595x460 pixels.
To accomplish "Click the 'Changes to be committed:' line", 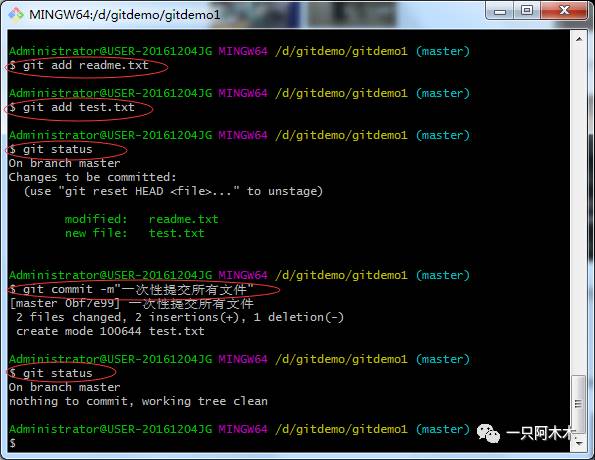I will pyautogui.click(x=93, y=177).
